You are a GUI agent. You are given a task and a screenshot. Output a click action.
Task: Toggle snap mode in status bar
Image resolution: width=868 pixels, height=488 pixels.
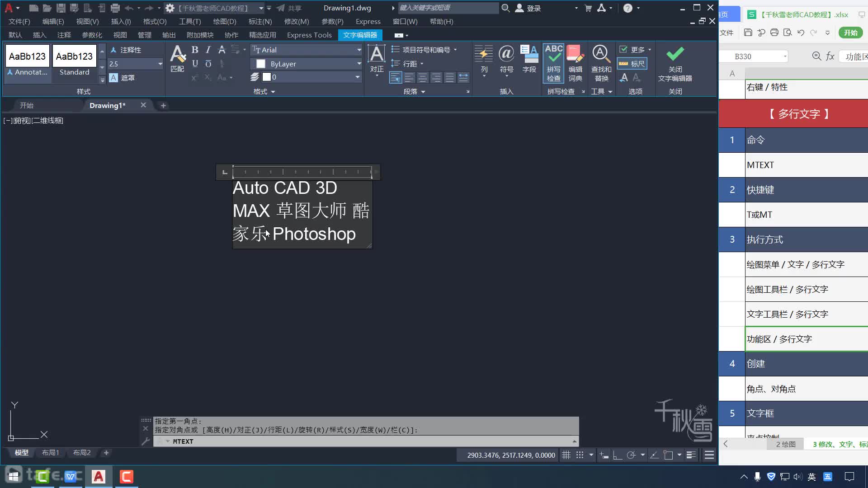[580, 455]
